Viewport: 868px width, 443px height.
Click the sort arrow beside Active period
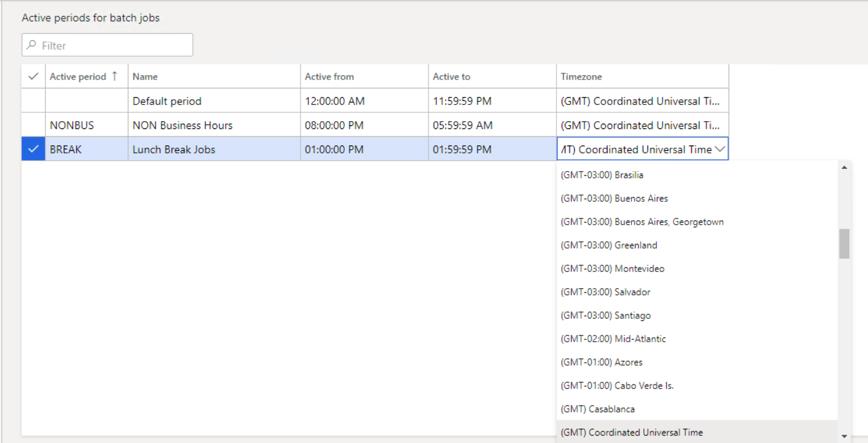[x=115, y=76]
